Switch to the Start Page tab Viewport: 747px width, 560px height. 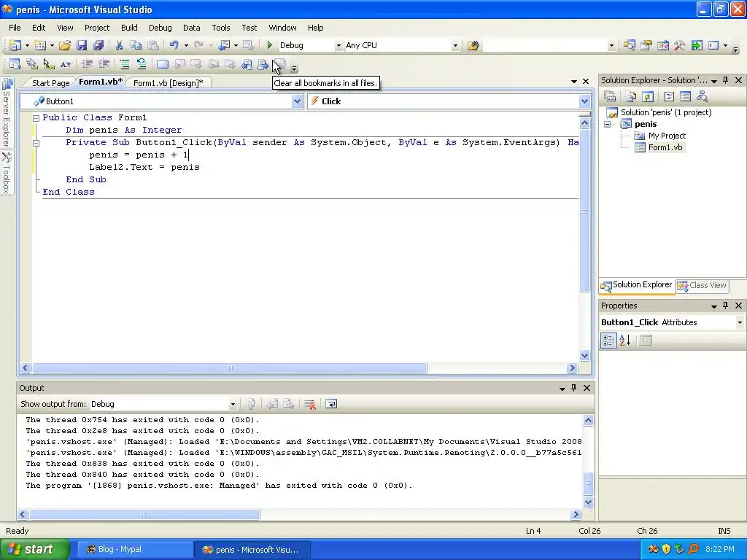pos(50,83)
